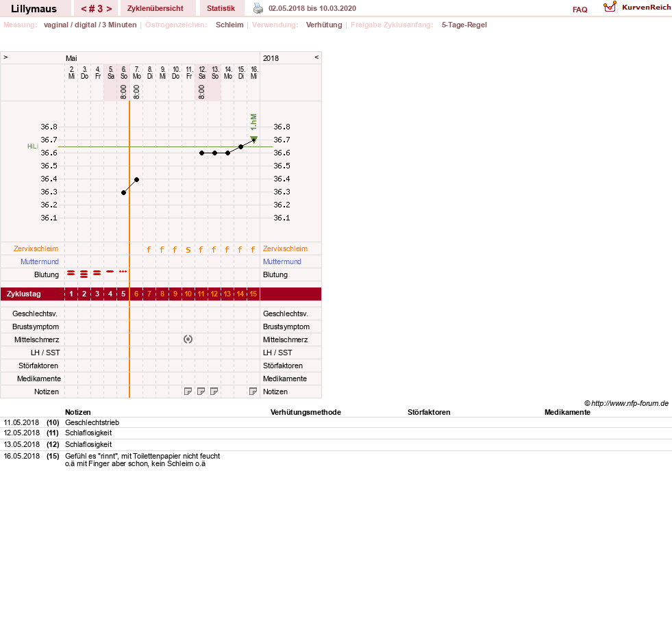The width and height of the screenshot is (672, 640).
Task: Click spotting dots on cycle day 5
Action: [x=123, y=272]
